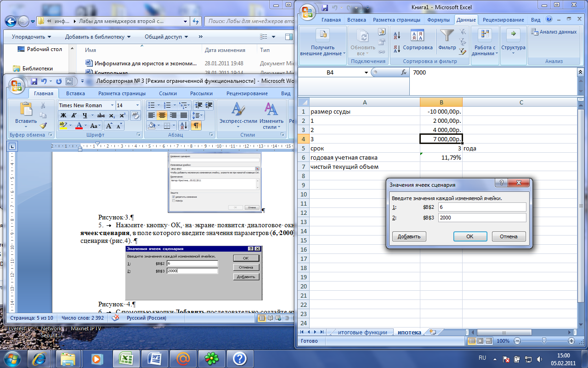Click red font color button in Word

79,126
